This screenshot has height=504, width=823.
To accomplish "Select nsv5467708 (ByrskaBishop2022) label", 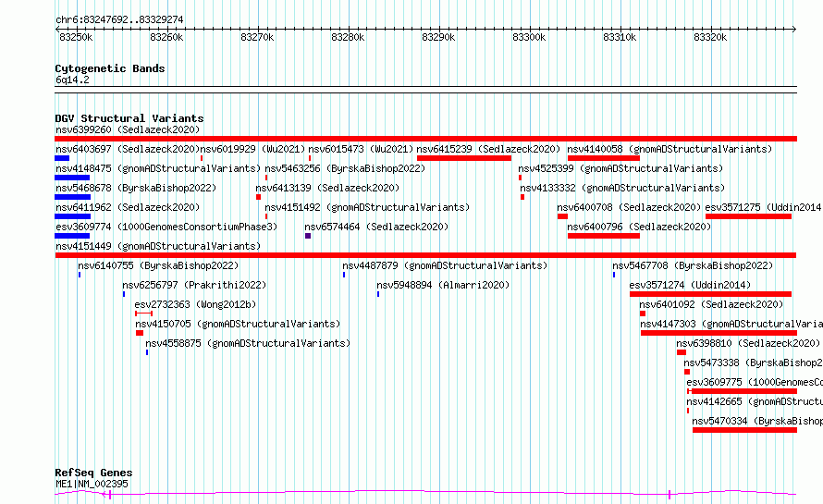I will click(x=693, y=265).
